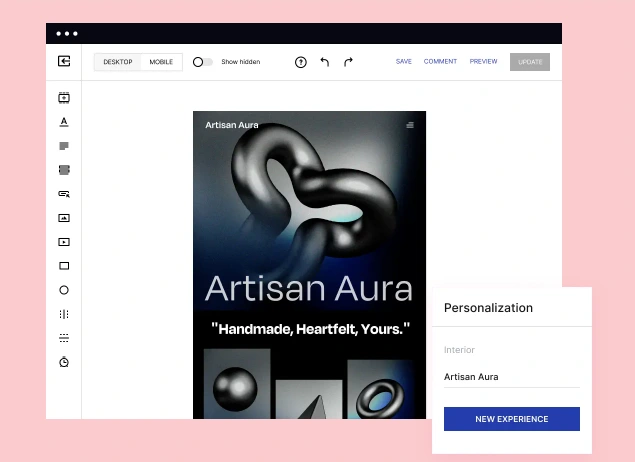Click the PREVIEW link
Image resolution: width=635 pixels, height=462 pixels.
click(483, 62)
